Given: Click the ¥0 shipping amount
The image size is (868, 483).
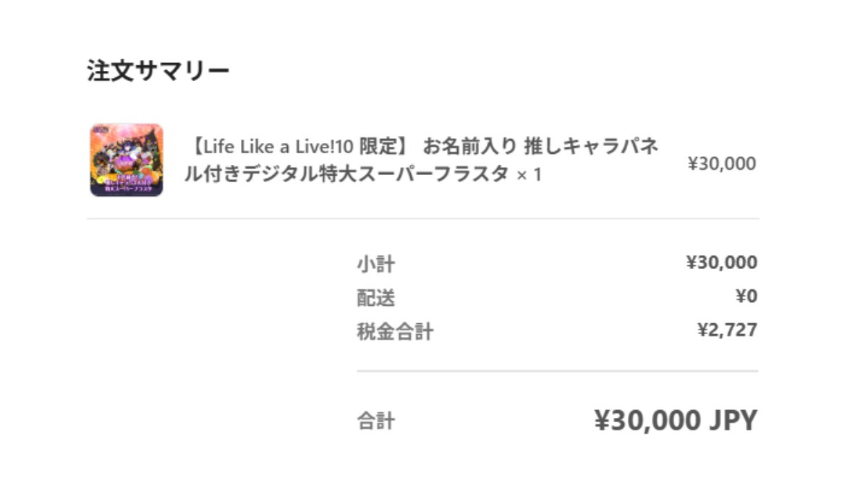Looking at the screenshot, I should pos(746,296).
